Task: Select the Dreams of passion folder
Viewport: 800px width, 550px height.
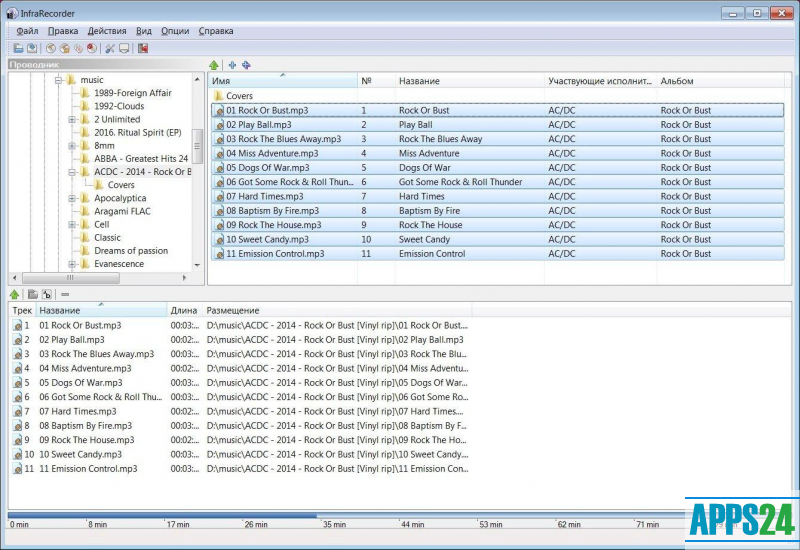Action: click(131, 251)
